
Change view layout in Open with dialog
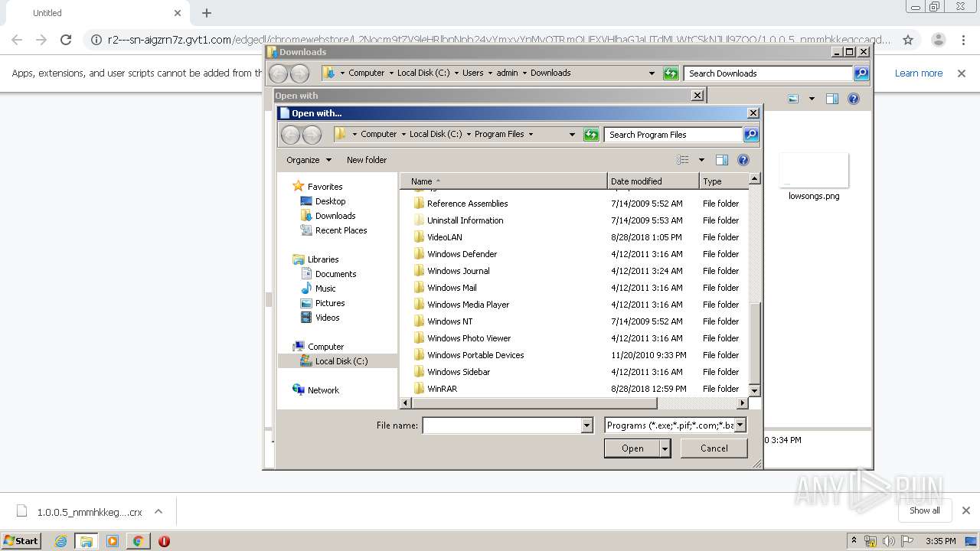[683, 160]
